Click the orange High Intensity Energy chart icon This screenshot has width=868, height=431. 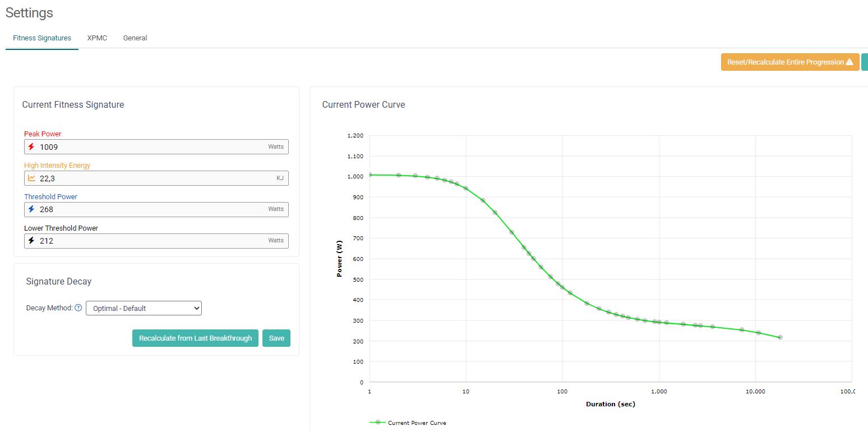[31, 178]
